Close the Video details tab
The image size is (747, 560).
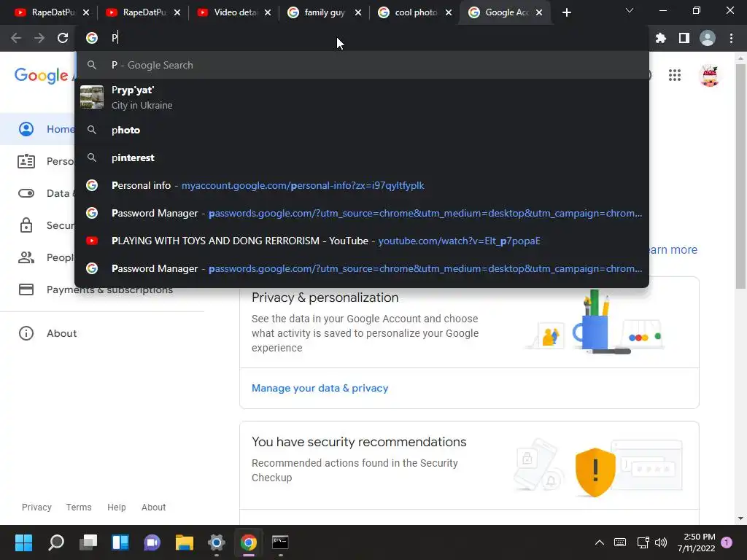coord(268,12)
